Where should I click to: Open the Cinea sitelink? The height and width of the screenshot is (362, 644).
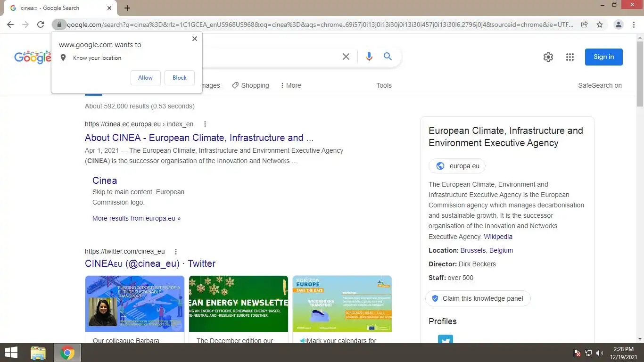pyautogui.click(x=105, y=181)
